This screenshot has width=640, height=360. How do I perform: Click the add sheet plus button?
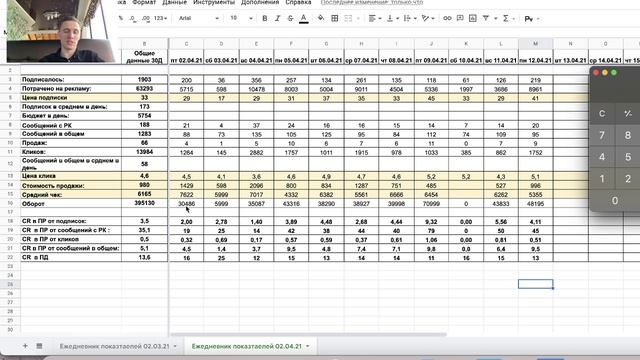coord(25,346)
